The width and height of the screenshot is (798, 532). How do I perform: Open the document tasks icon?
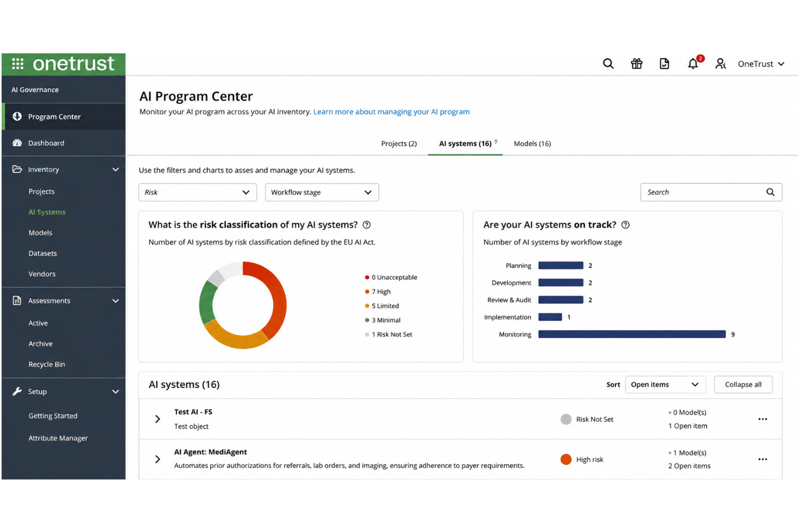coord(665,64)
